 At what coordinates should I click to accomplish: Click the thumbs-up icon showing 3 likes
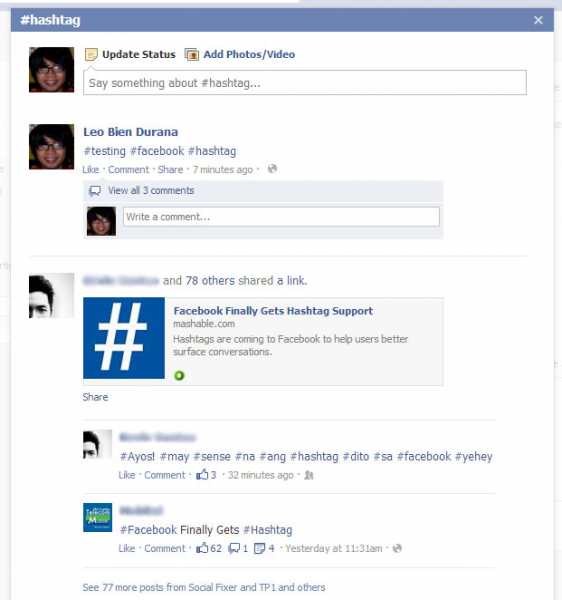point(202,475)
